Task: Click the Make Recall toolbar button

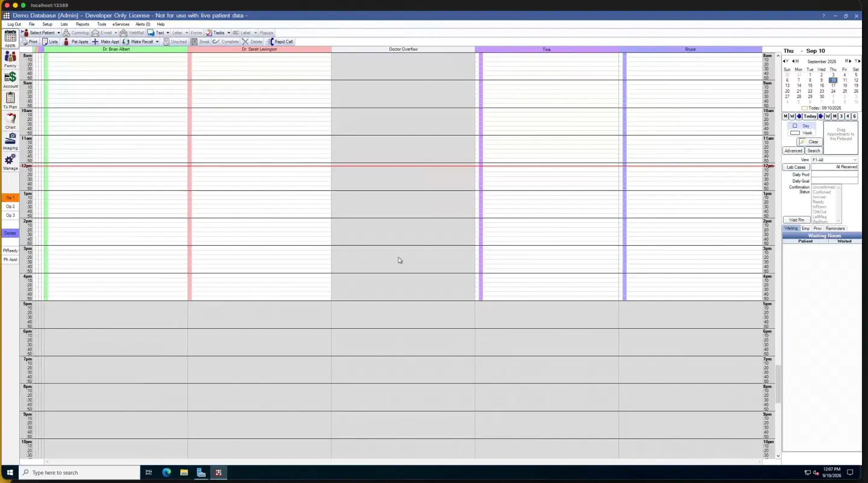Action: click(x=138, y=42)
